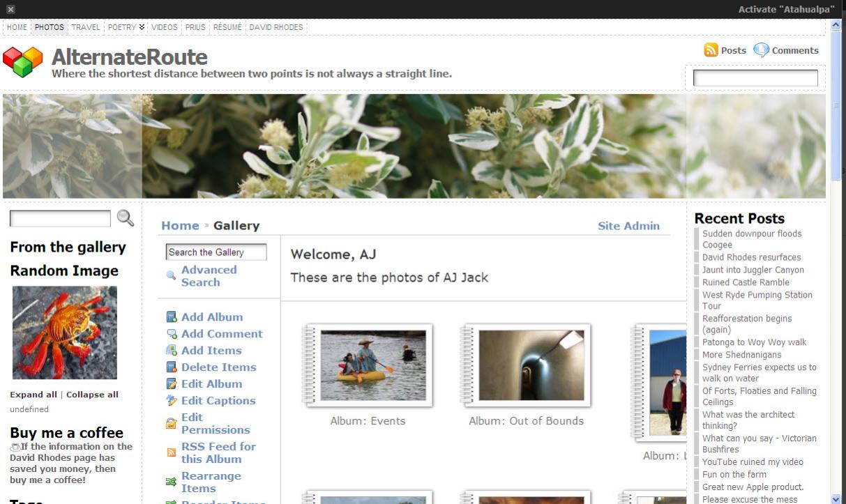
Task: Click the RSS Feed for this Album icon
Action: click(171, 453)
